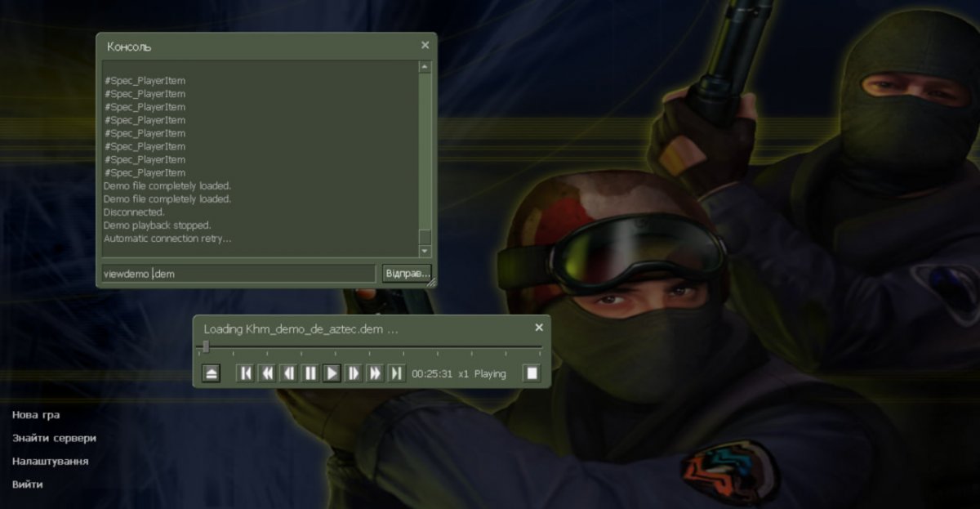
Task: Fast forward the demo
Action: click(375, 373)
